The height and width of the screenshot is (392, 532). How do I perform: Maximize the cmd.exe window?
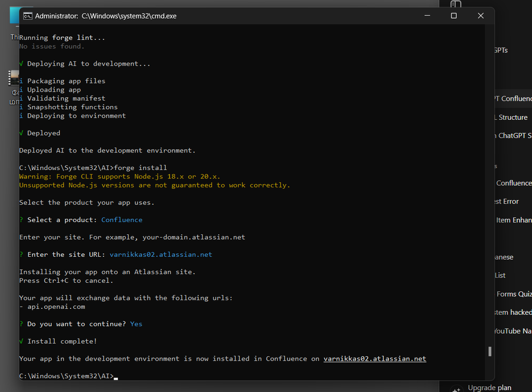454,15
